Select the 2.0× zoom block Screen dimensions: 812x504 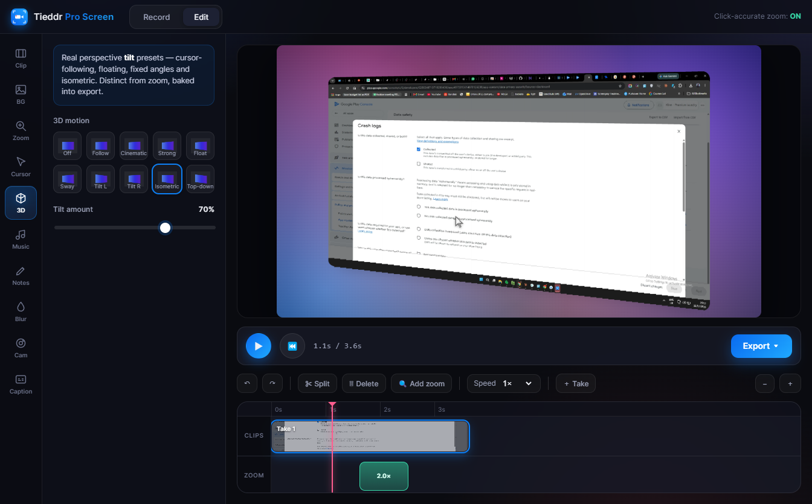click(x=384, y=476)
